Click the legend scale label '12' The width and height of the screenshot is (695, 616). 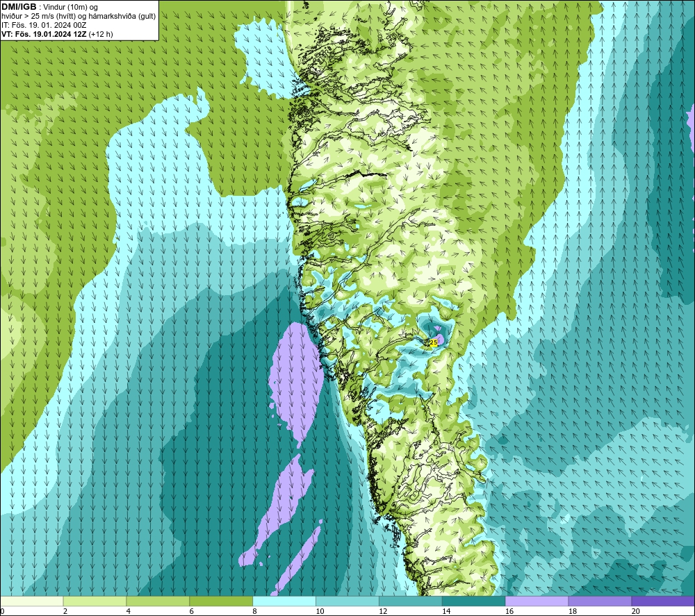383,611
